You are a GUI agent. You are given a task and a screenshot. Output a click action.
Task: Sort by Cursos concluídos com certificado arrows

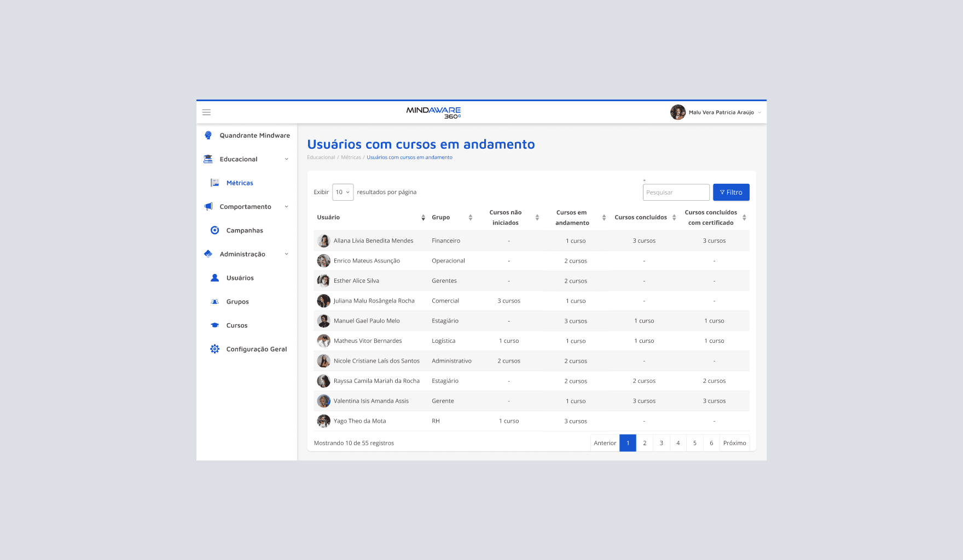click(744, 218)
